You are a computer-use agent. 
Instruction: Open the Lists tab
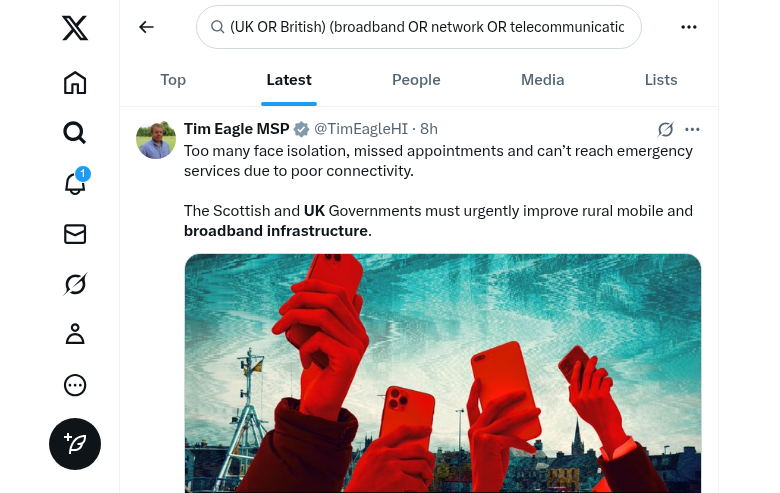[x=661, y=80]
